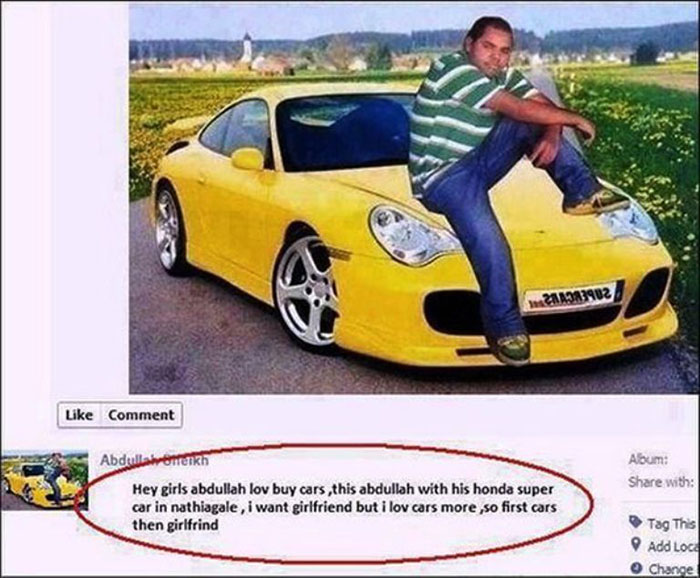Image resolution: width=700 pixels, height=578 pixels.
Task: Click the yellow car's front wheel in photo
Action: [306, 291]
